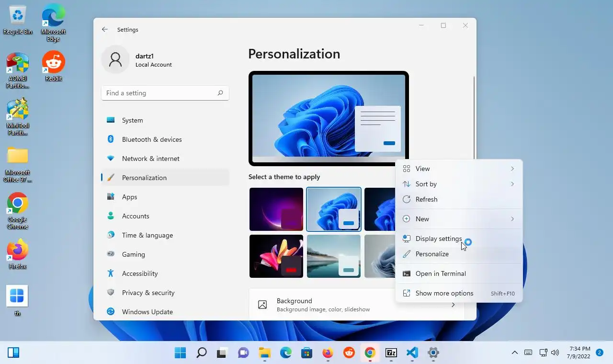The width and height of the screenshot is (613, 364).
Task: Open Microsoft Edge desktop shortcut
Action: [x=53, y=23]
